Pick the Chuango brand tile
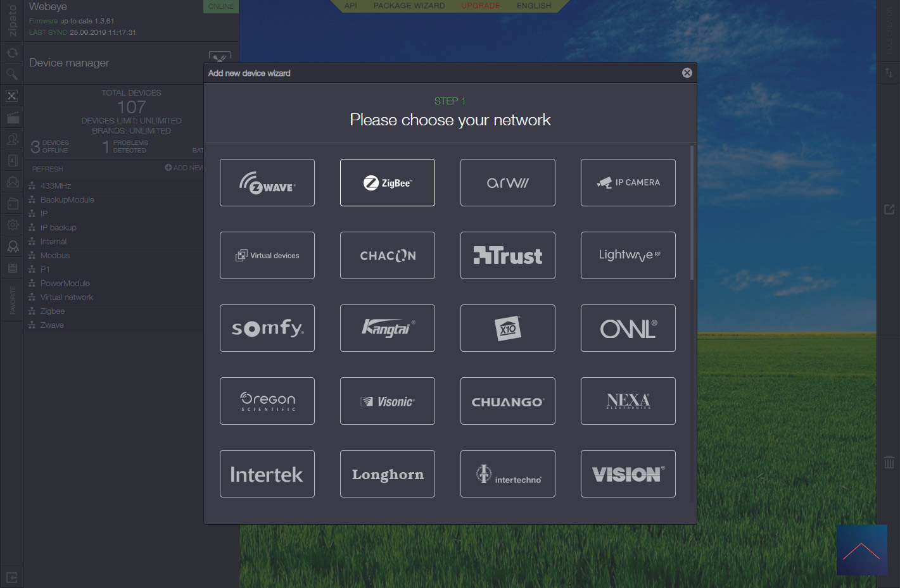Image resolution: width=900 pixels, height=588 pixels. [508, 401]
